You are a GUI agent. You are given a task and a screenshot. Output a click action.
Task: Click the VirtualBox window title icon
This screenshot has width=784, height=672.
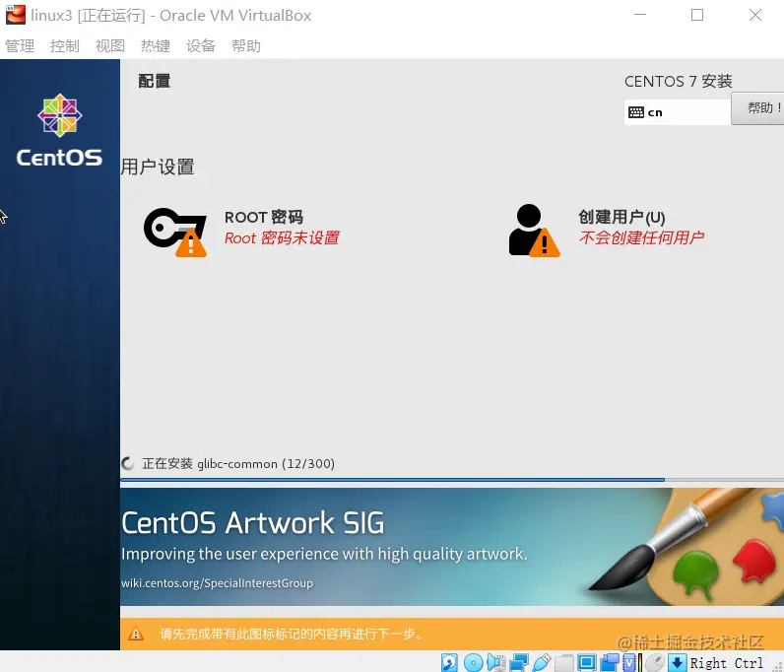click(x=16, y=15)
